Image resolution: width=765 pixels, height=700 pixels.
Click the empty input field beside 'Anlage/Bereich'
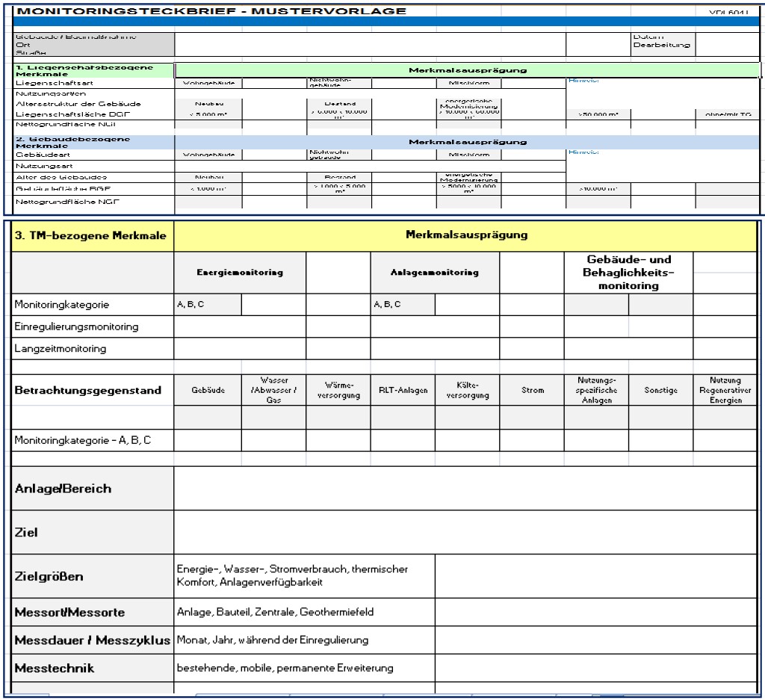coord(465,489)
